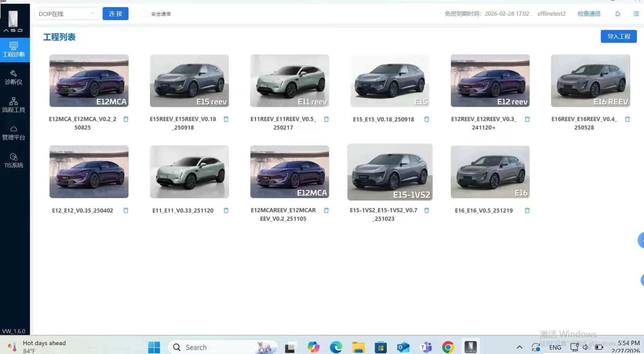Open the 管理平台 cloud icon
This screenshot has height=354, width=644.
point(14,133)
